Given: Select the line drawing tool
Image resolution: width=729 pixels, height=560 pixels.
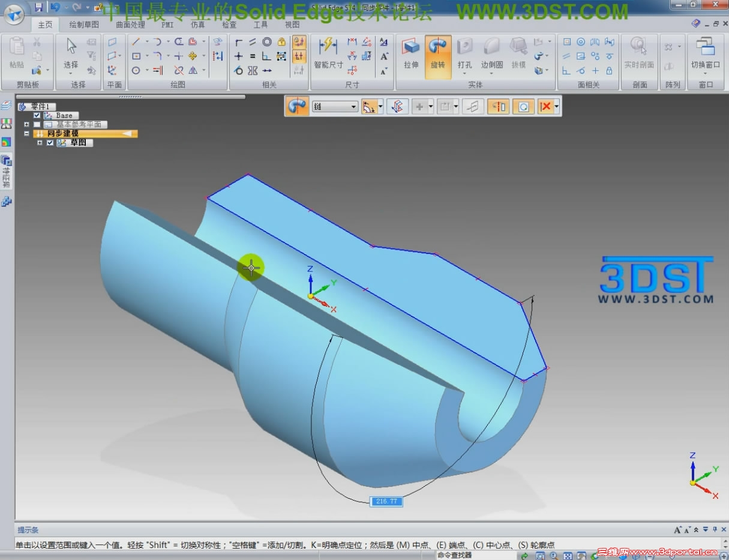Looking at the screenshot, I should click(136, 42).
